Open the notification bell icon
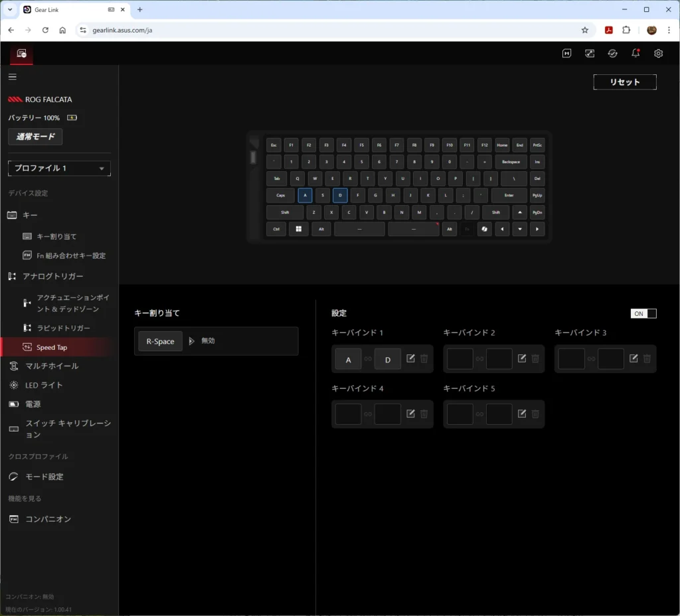The height and width of the screenshot is (616, 680). pos(636,54)
